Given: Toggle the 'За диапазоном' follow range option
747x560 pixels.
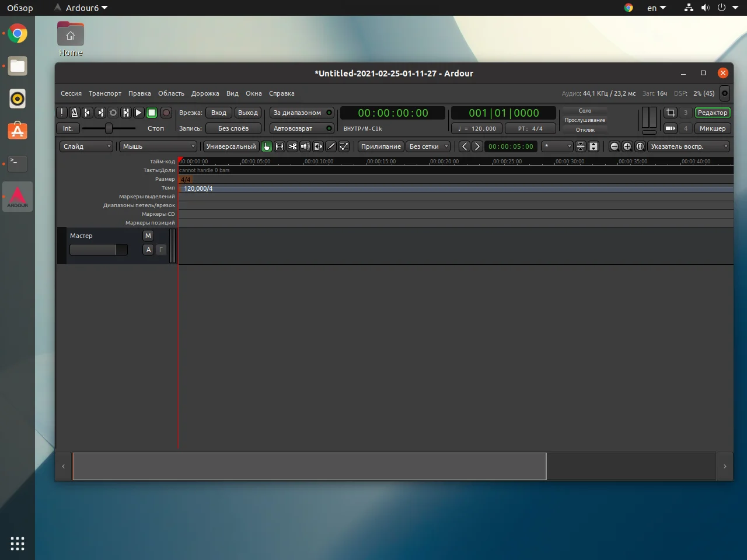Looking at the screenshot, I should coord(302,113).
